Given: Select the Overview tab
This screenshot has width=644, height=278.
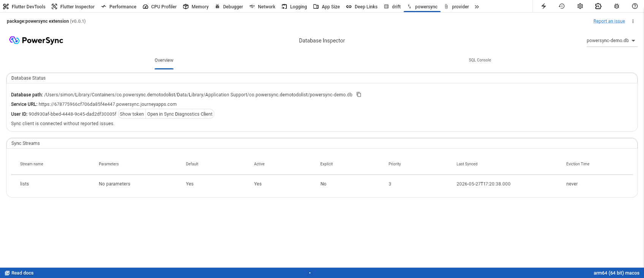Looking at the screenshot, I should [x=164, y=60].
